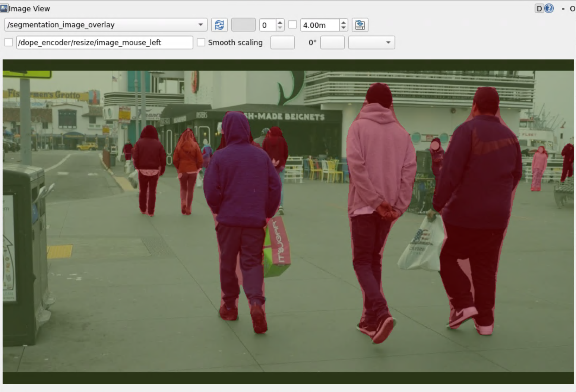The image size is (576, 392).
Task: Click the down arrow of the frame-skip spinbox
Action: 279,28
